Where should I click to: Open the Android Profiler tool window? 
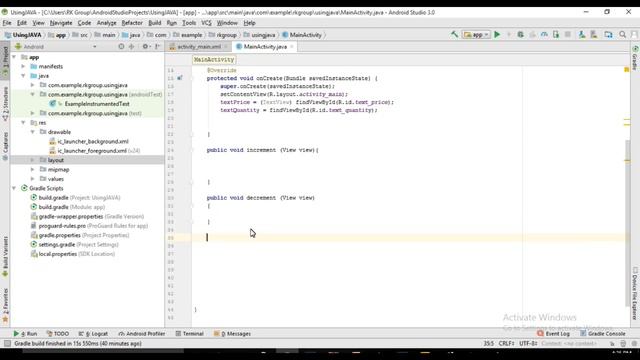tap(142, 333)
